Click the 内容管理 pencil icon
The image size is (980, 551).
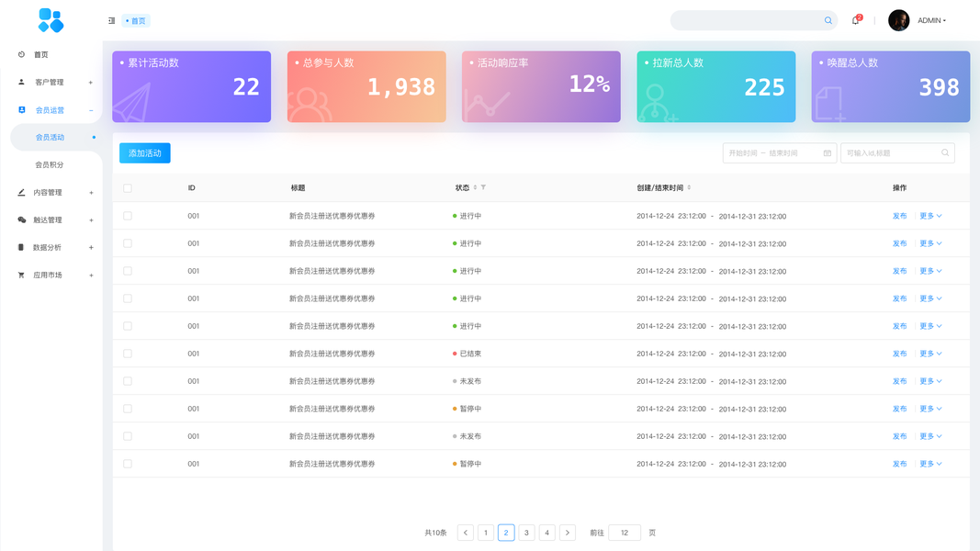[21, 193]
